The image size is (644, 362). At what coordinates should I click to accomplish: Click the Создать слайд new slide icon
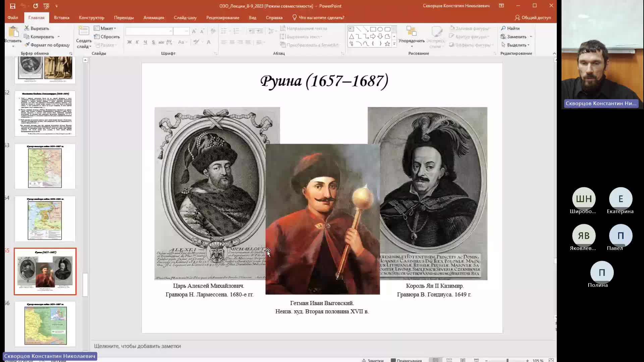coord(84,31)
